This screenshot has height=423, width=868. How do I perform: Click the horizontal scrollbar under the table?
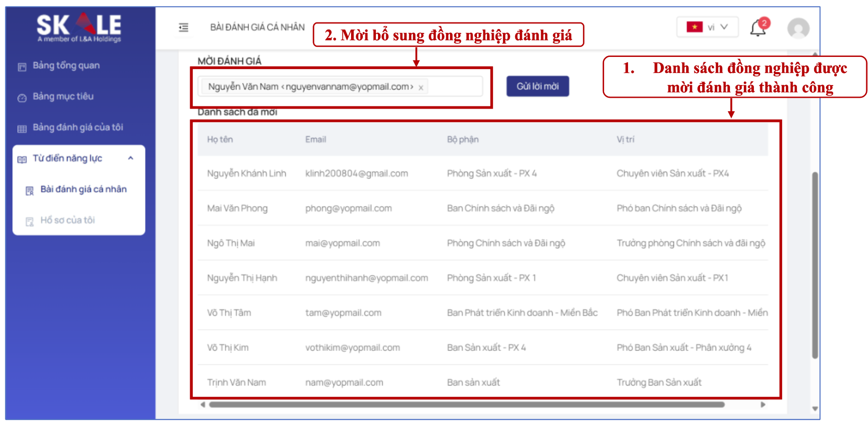467,405
